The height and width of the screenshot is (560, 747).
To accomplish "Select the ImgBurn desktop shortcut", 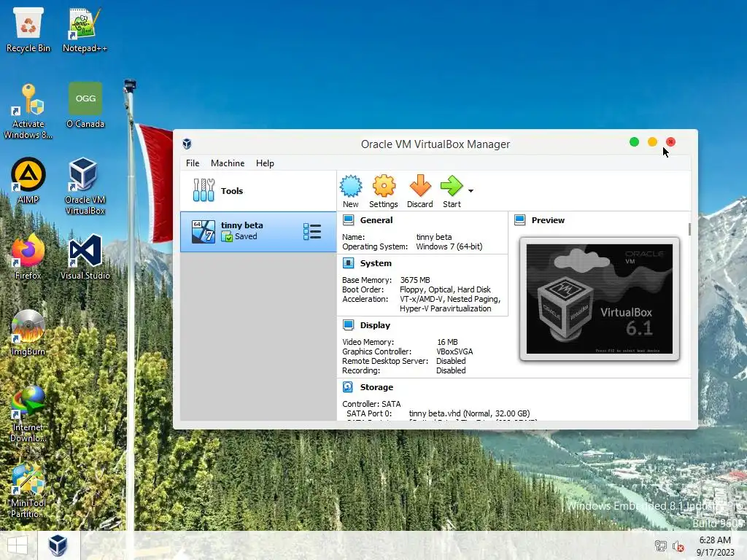I will tap(28, 332).
